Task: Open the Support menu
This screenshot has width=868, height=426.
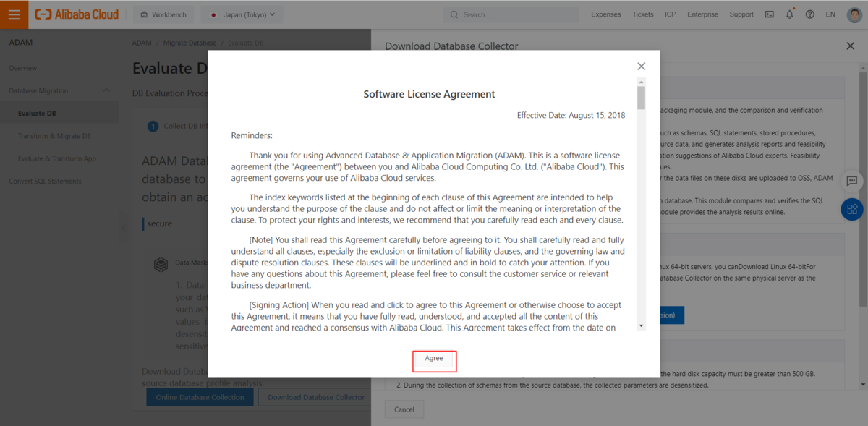Action: (741, 14)
